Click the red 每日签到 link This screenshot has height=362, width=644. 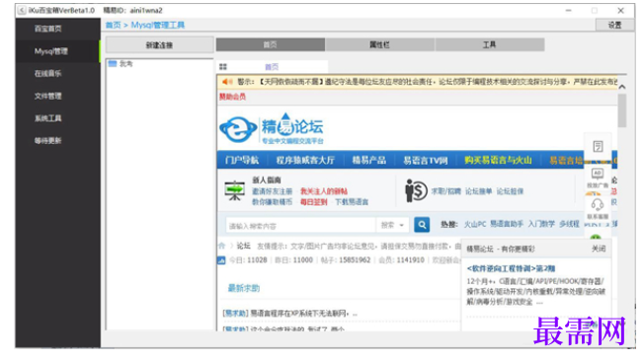pos(314,202)
